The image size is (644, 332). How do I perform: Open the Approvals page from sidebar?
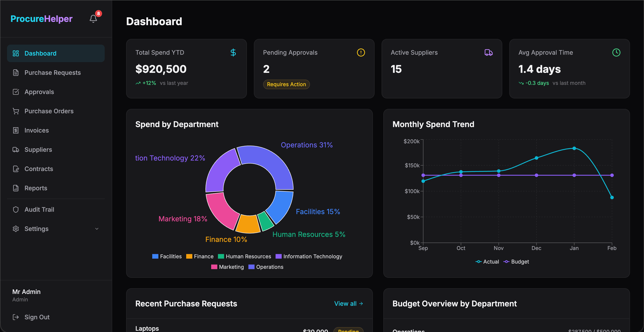pyautogui.click(x=39, y=92)
